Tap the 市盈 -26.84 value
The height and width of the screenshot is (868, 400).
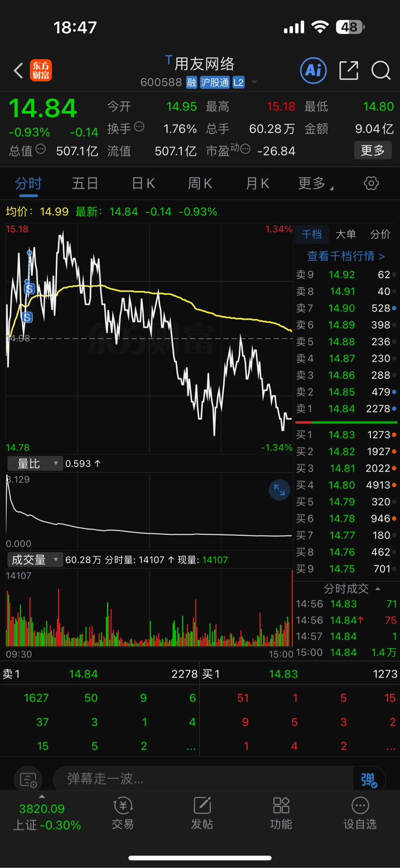click(x=277, y=151)
